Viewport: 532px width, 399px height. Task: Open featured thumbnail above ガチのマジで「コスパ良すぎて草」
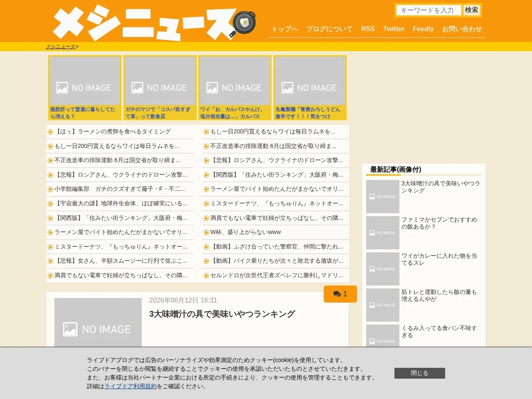160,81
